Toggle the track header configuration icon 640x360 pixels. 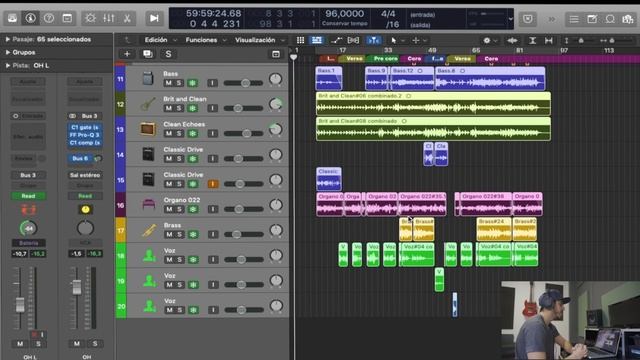[276, 54]
